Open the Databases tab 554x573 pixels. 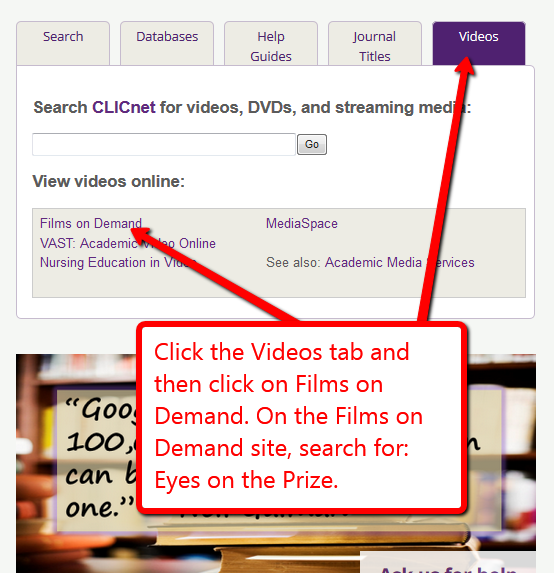167,43
